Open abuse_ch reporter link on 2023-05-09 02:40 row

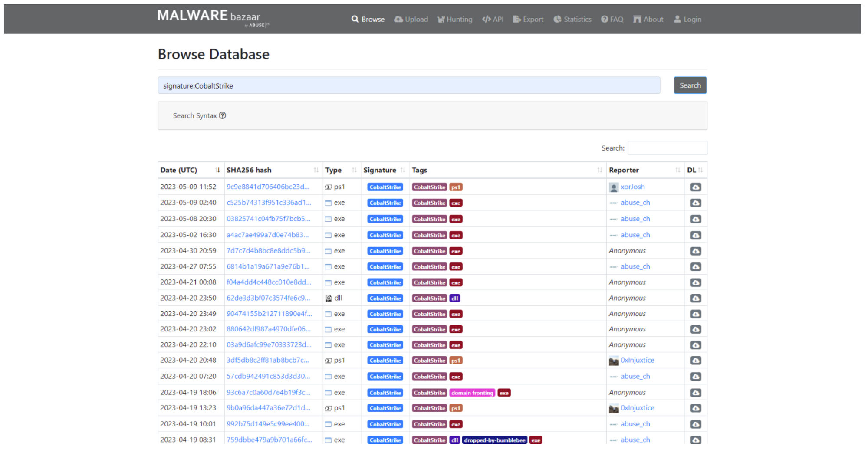point(635,203)
